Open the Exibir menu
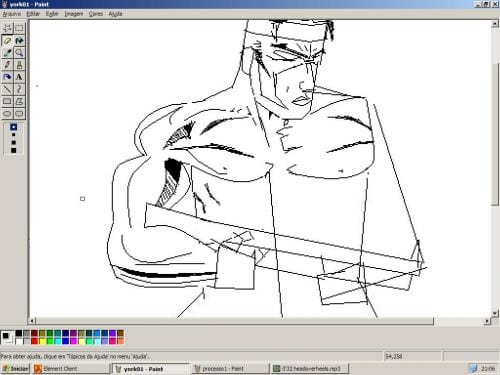 coord(52,14)
